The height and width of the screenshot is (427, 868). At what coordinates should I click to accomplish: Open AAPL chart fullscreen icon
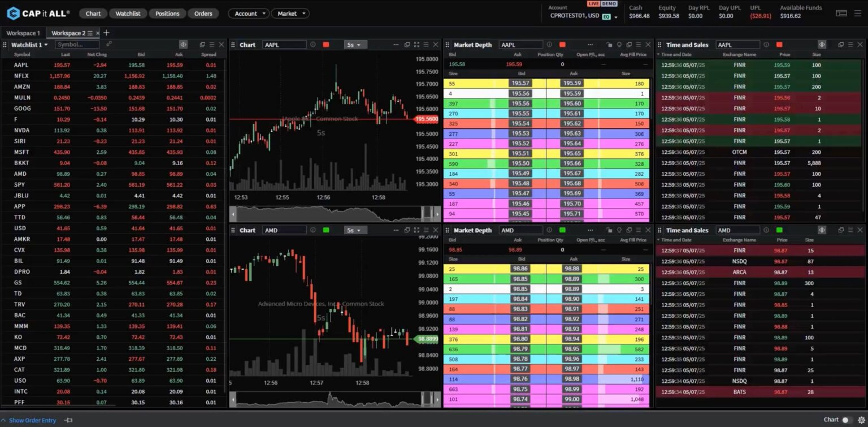tap(416, 45)
